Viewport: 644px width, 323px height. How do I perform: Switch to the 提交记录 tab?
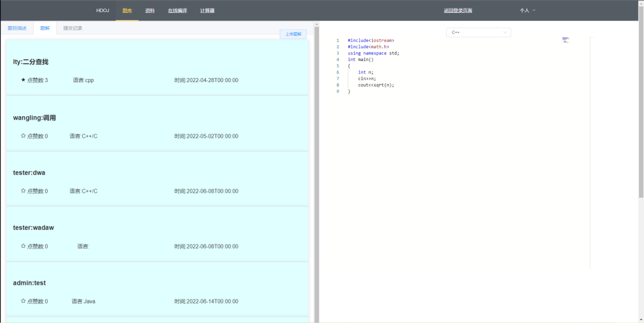tap(73, 28)
